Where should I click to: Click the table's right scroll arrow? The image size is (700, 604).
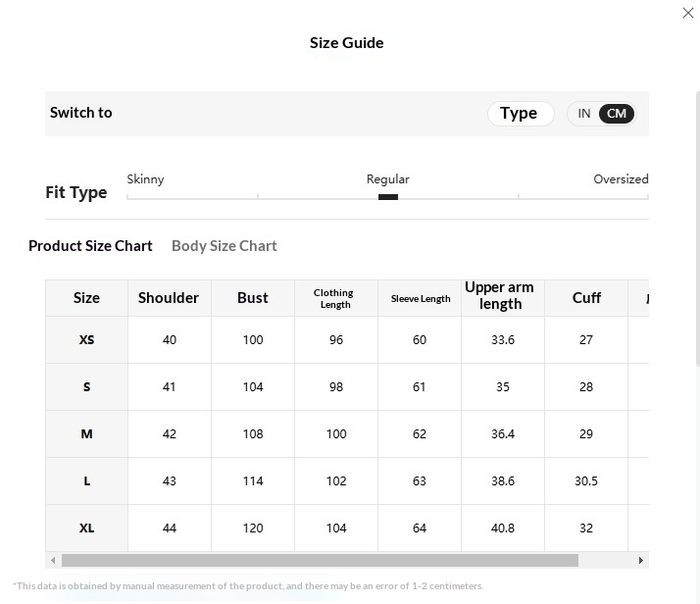pyautogui.click(x=641, y=560)
